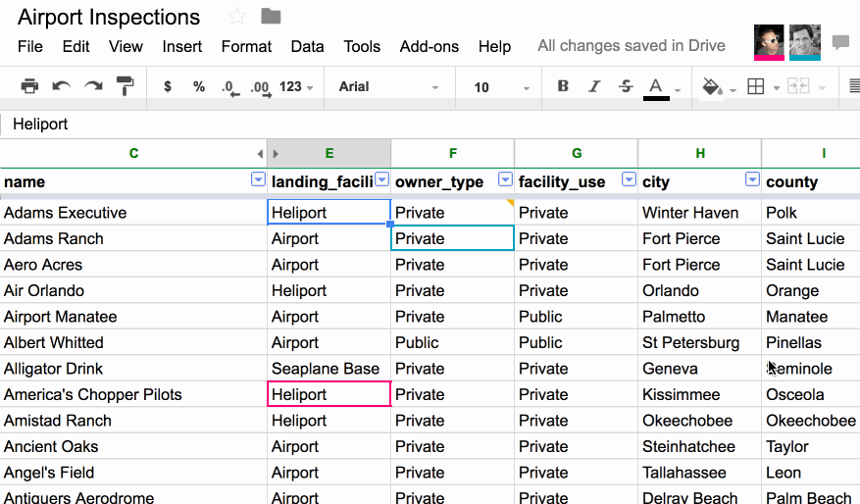Image resolution: width=860 pixels, height=504 pixels.
Task: Open the facility_use filter dropdown
Action: pos(630,179)
